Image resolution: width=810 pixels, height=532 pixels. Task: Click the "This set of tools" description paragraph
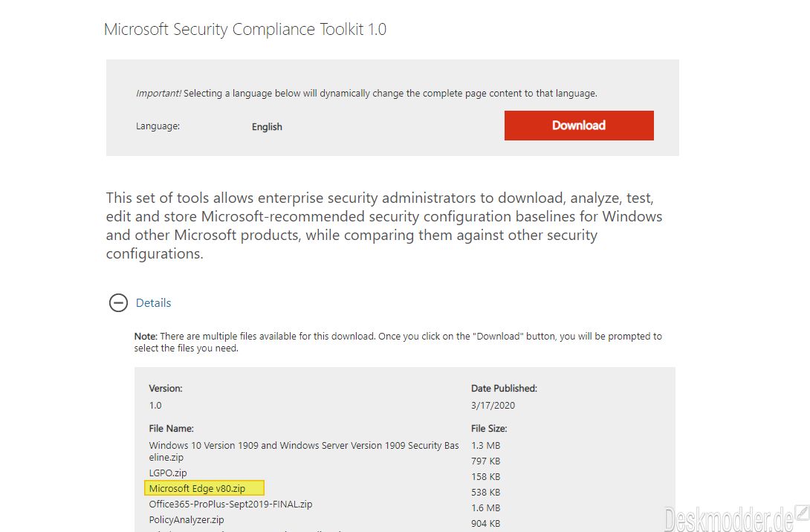384,226
